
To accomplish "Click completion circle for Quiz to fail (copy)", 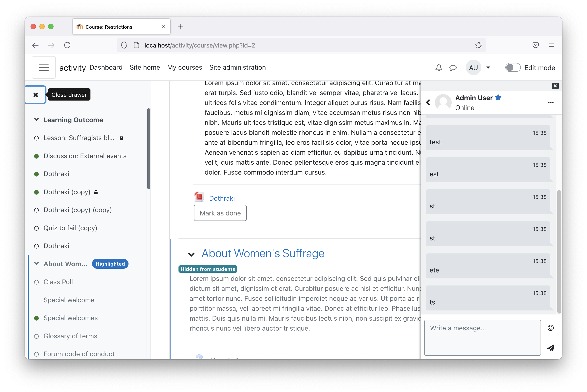I will [x=36, y=228].
